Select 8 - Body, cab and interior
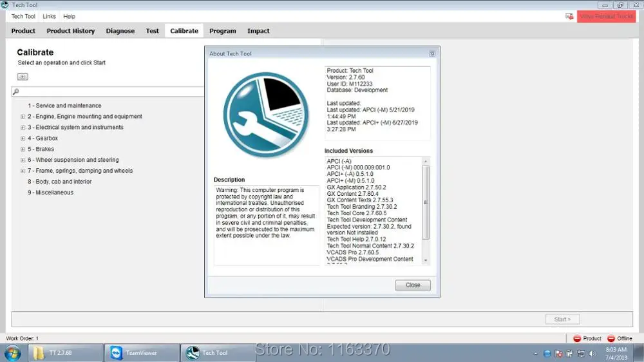 point(59,182)
